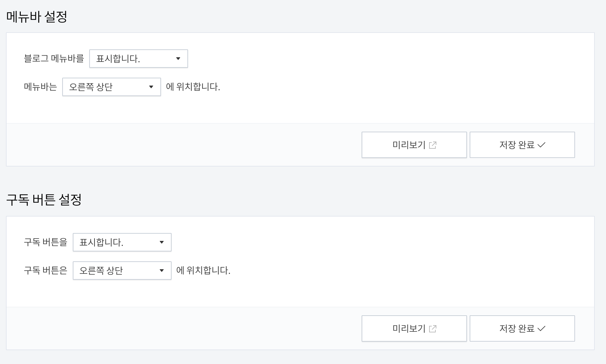
Task: Click the dropdown arrow for blog menu bar display
Action: point(178,59)
